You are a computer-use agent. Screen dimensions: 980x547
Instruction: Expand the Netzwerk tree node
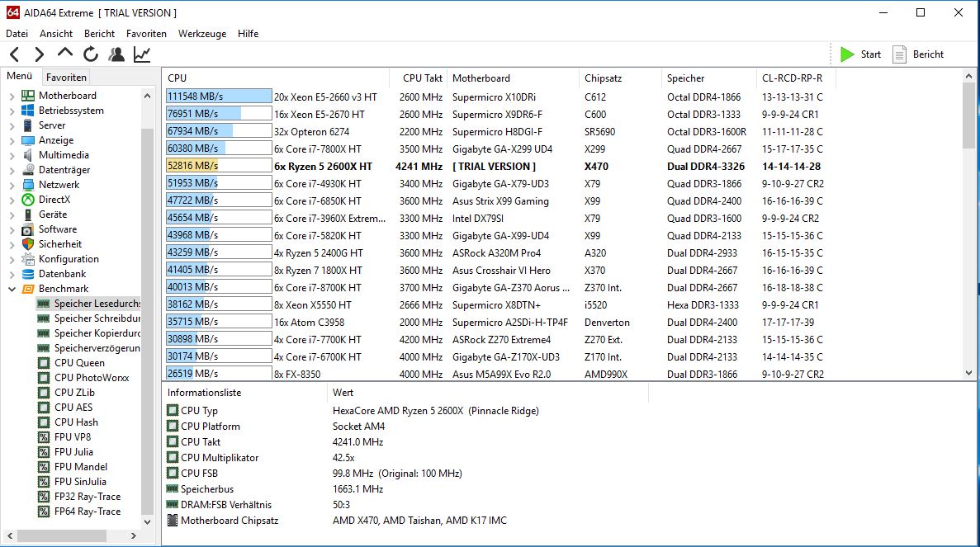(x=12, y=186)
